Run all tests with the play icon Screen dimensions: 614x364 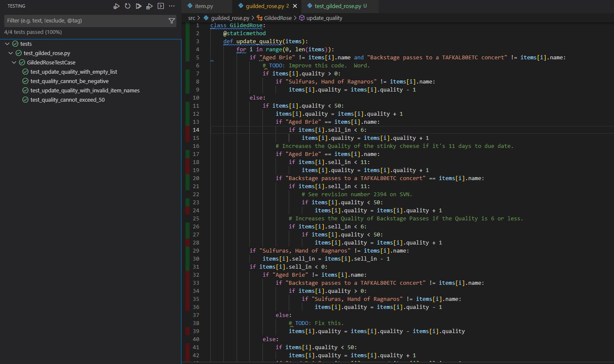pos(138,6)
